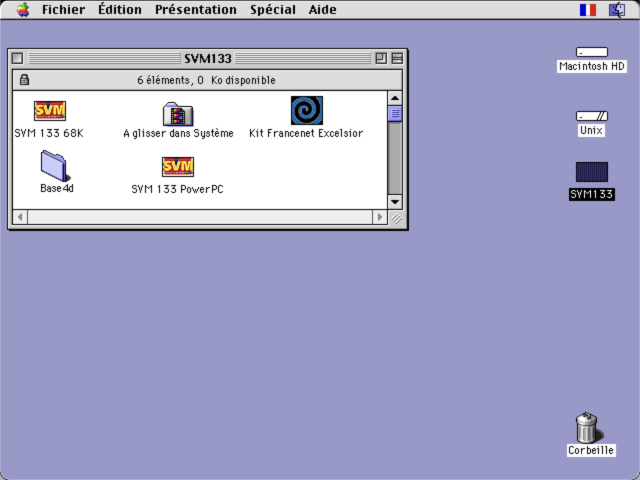Select the Kit Francenet Excelsior spiral icon
Screen dimensions: 640x480
[307, 110]
